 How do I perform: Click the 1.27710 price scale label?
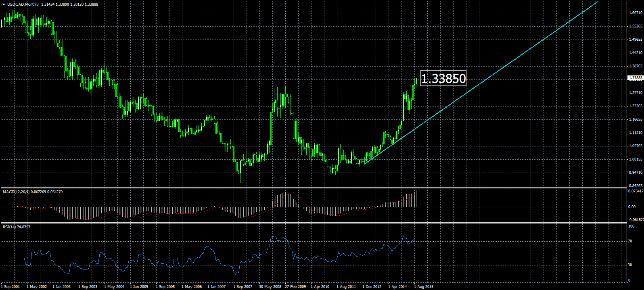[636, 93]
